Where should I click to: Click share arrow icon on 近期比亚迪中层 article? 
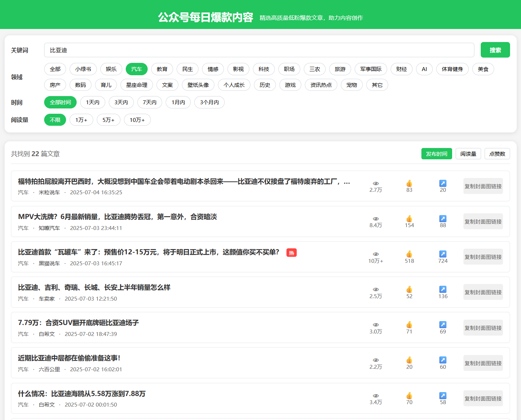(x=443, y=360)
